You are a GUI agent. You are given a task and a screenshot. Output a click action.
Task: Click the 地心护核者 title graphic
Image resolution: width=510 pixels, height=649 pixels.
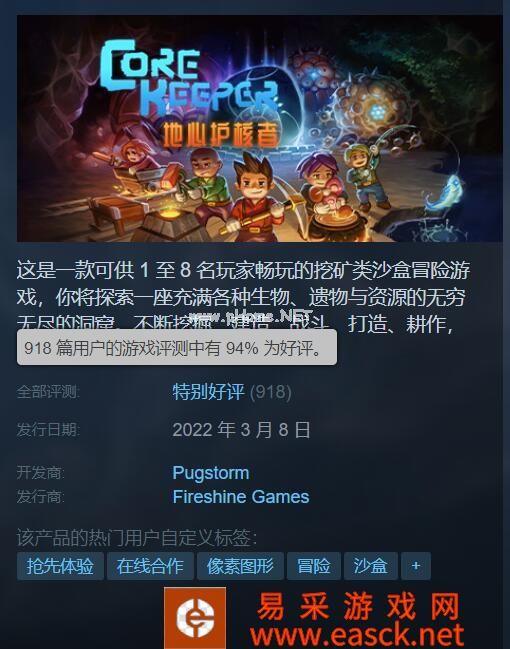pyautogui.click(x=221, y=135)
